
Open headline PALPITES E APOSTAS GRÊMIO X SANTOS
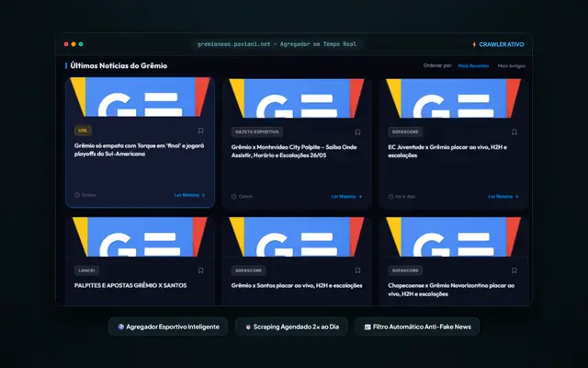coord(130,285)
